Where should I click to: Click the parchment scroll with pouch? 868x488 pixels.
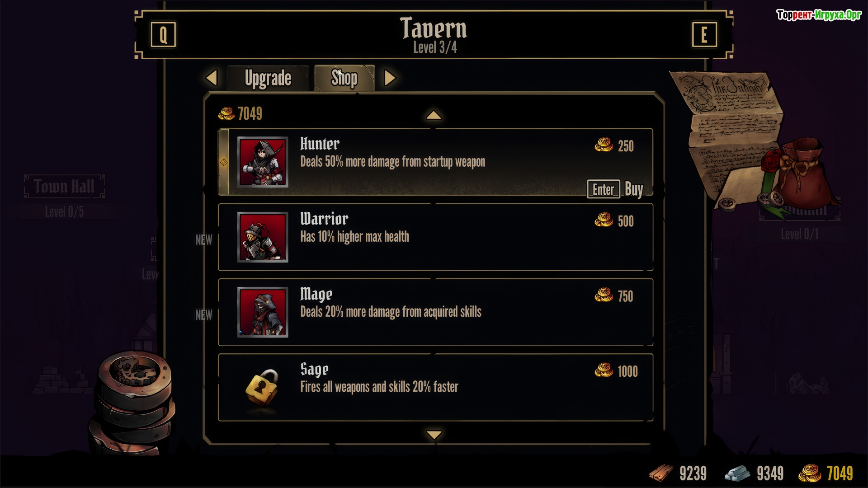(x=750, y=140)
